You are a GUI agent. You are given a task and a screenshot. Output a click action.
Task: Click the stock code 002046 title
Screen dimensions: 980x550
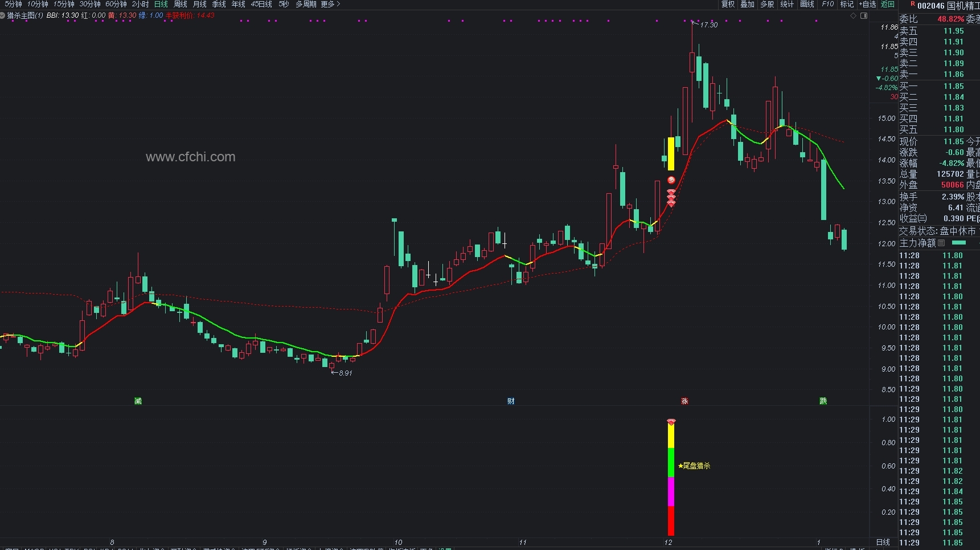931,6
